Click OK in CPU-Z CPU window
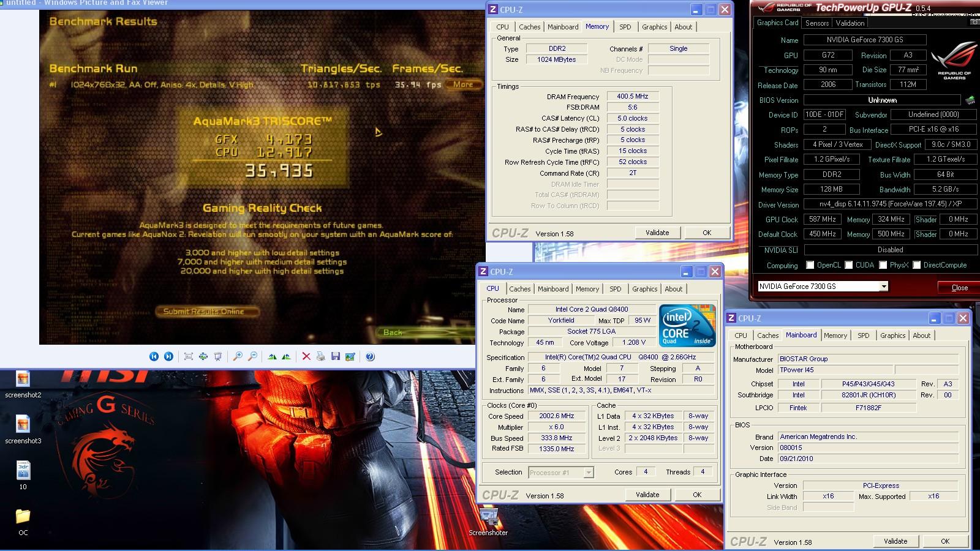Image resolution: width=980 pixels, height=551 pixels. [697, 495]
